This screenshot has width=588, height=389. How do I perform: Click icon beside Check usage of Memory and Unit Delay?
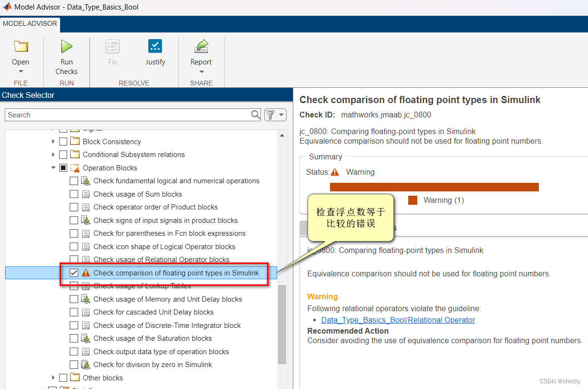pyautogui.click(x=86, y=299)
